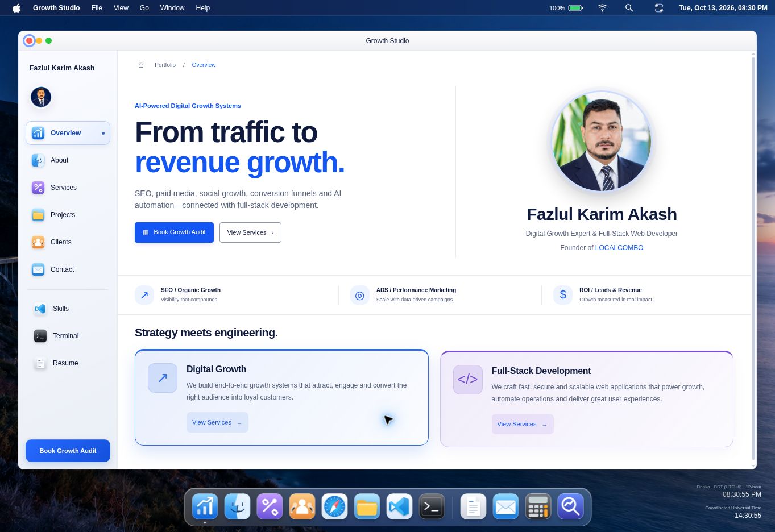
Task: Open Skills in the sidebar
Action: point(68,309)
